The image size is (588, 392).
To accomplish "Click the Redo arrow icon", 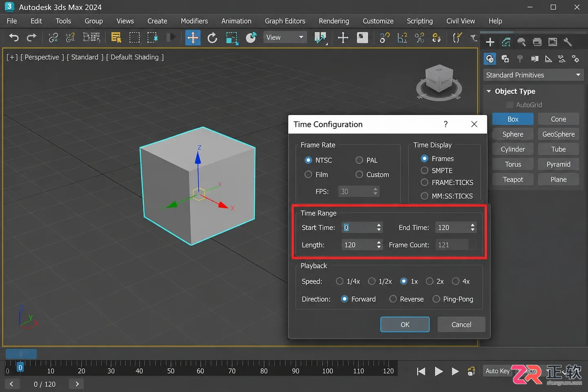I will 31,38.
